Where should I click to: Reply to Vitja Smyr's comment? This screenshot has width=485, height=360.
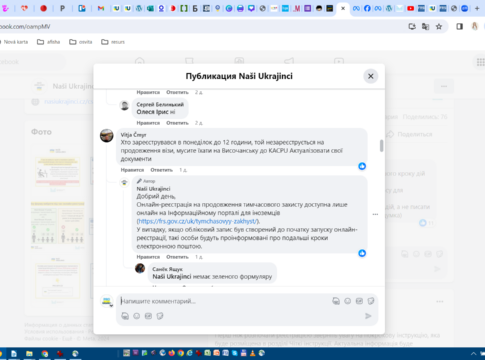tap(161, 170)
